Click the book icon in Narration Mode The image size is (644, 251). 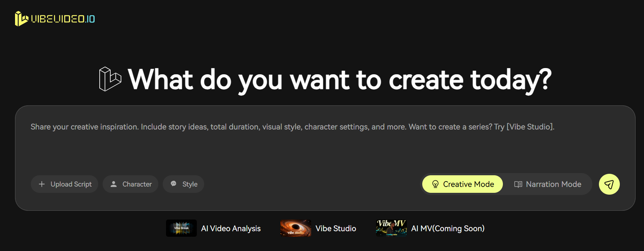pyautogui.click(x=518, y=184)
